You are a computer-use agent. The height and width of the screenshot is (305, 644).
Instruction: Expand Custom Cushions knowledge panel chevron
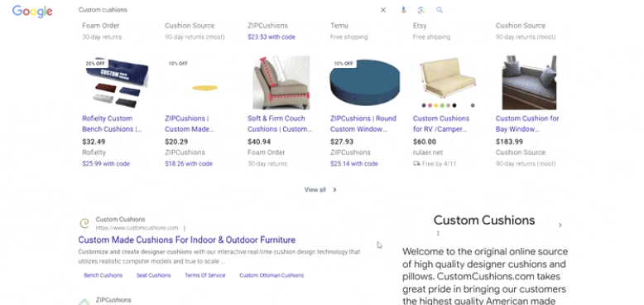(560, 225)
